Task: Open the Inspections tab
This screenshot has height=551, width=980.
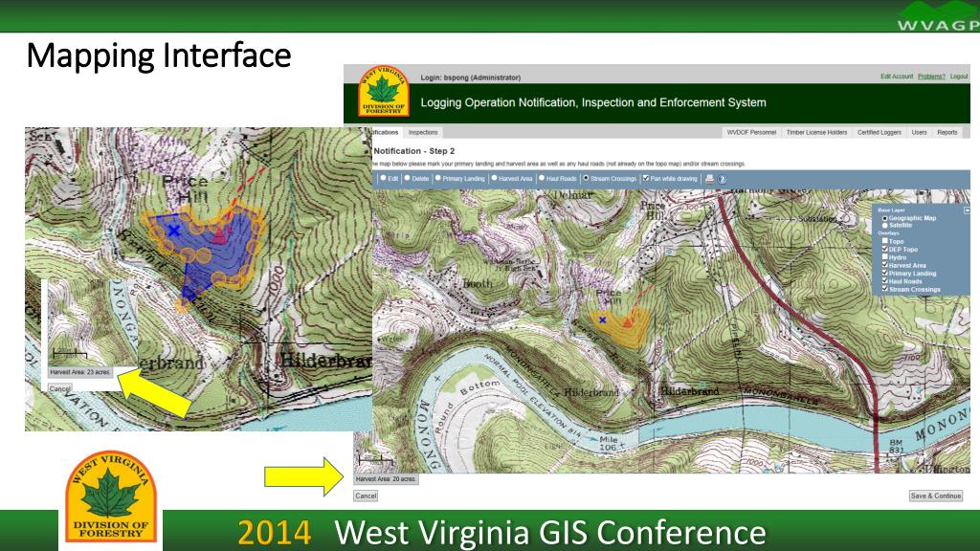Action: 423,132
